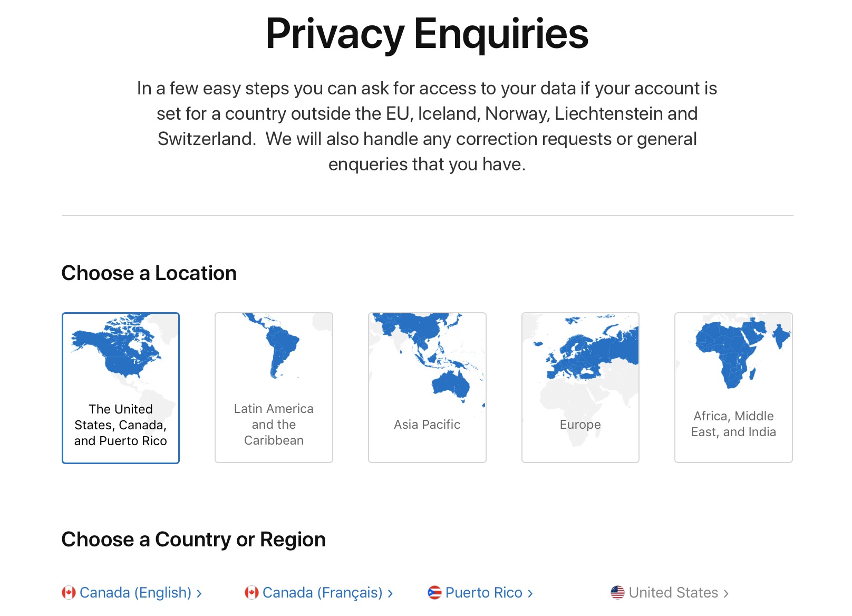Screen dimensions: 852x616
Task: Choose the Asia Pacific location label
Action: [427, 425]
